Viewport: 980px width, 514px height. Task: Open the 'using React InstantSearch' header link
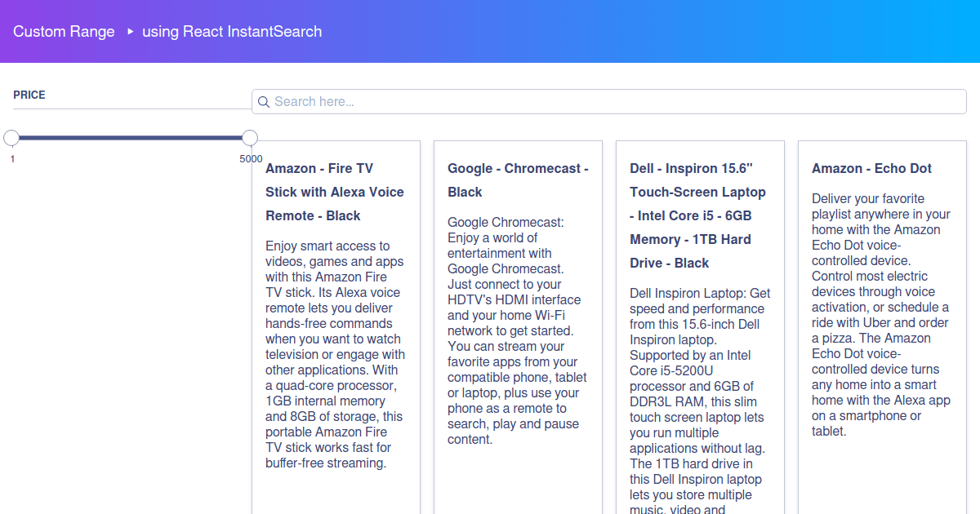232,32
